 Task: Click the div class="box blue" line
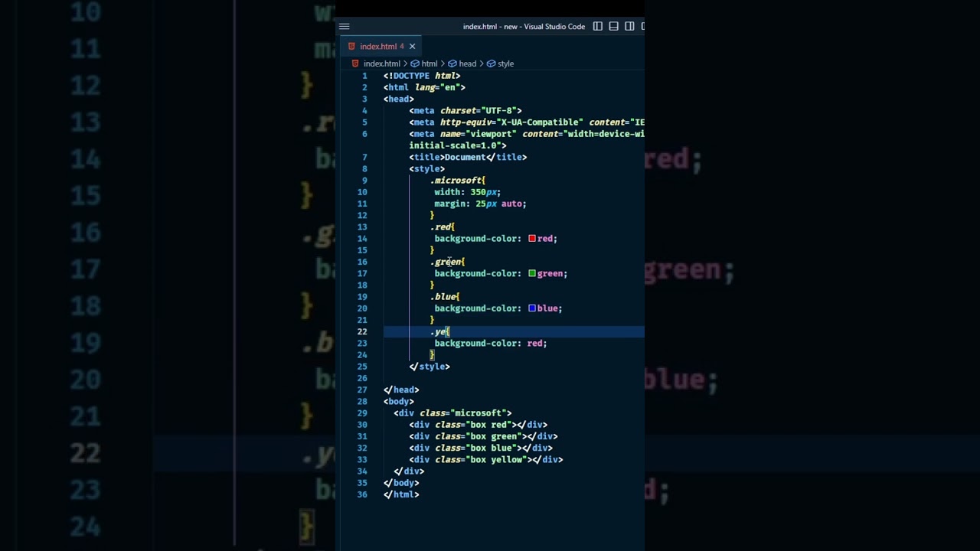click(x=481, y=448)
